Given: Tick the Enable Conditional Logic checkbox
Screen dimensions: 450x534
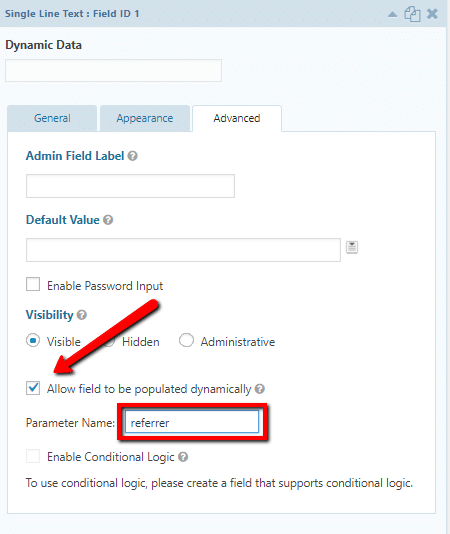Looking at the screenshot, I should [x=33, y=456].
